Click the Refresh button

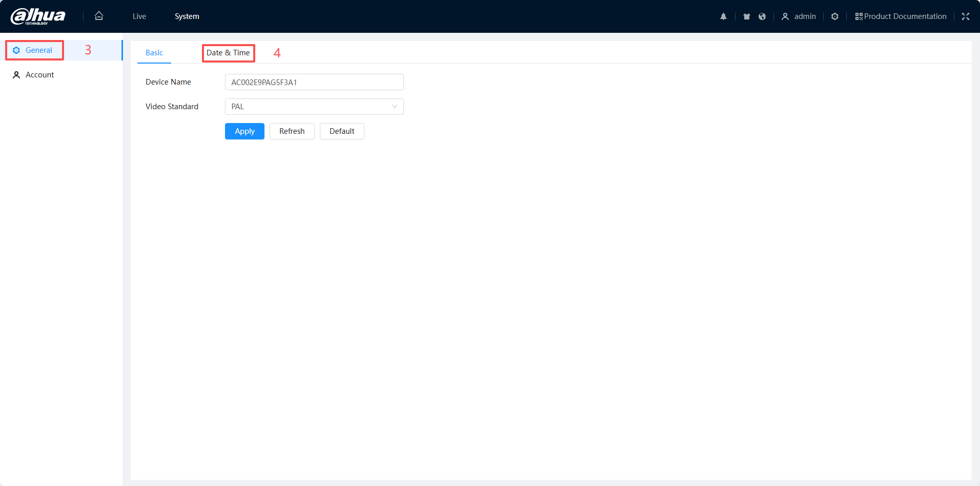tap(292, 131)
